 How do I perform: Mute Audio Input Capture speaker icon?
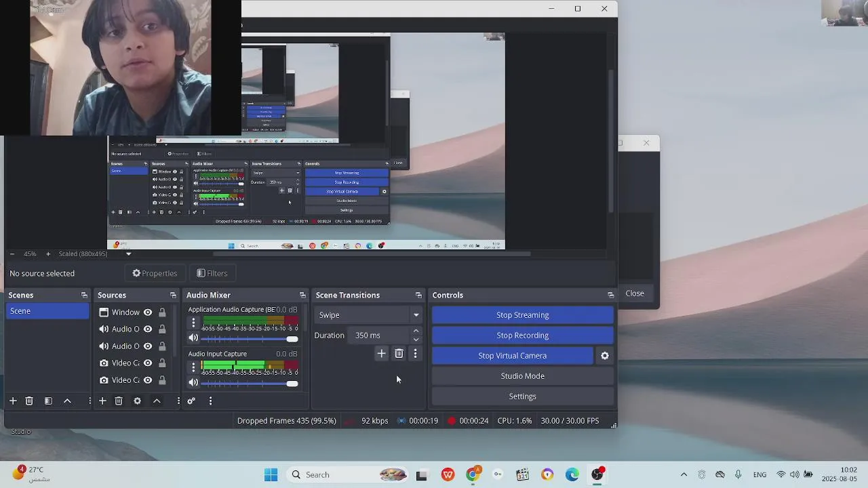[193, 383]
